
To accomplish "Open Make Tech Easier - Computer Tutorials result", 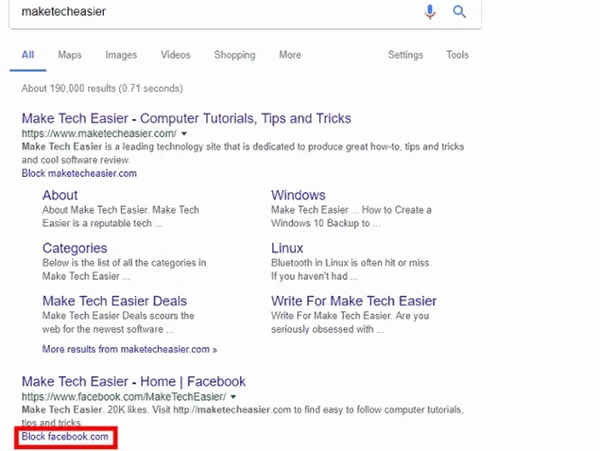I will coord(186,119).
